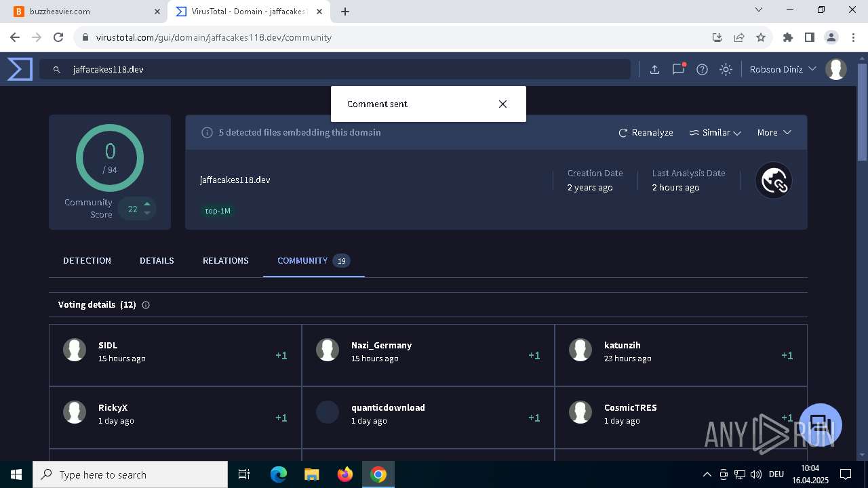Click the VirusTotal sigma logo
Screen dimensions: 868x488
pos(20,69)
